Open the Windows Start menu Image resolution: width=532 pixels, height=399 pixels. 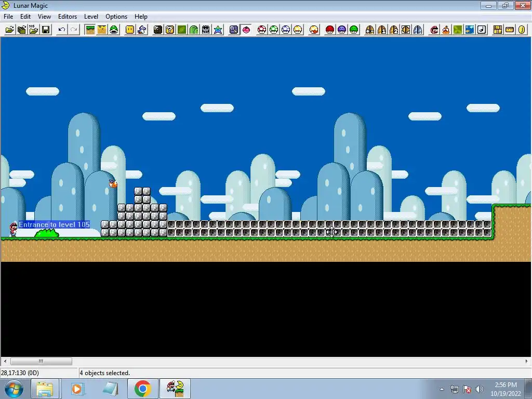(14, 389)
